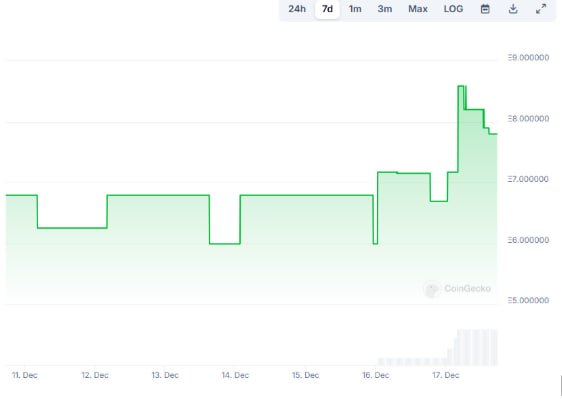Screen dimensions: 562x399
Task: Switch to the 1m time range
Action: [x=355, y=9]
